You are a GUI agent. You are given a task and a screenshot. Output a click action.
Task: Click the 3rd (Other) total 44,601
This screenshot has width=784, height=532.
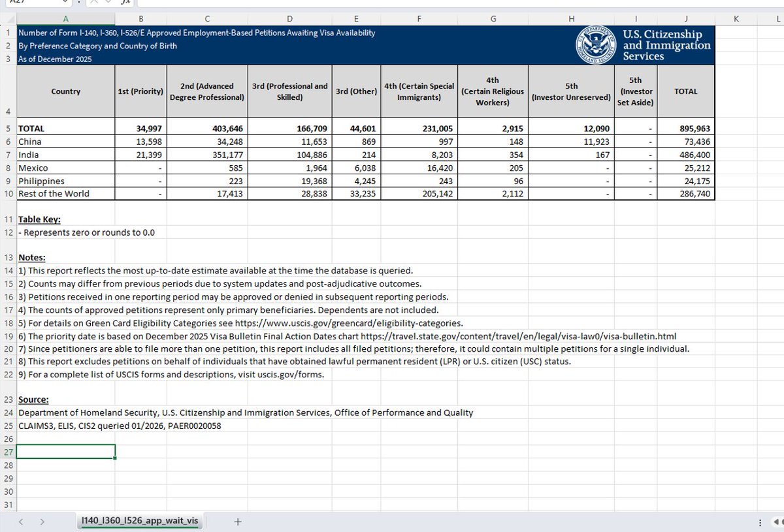tap(355, 129)
